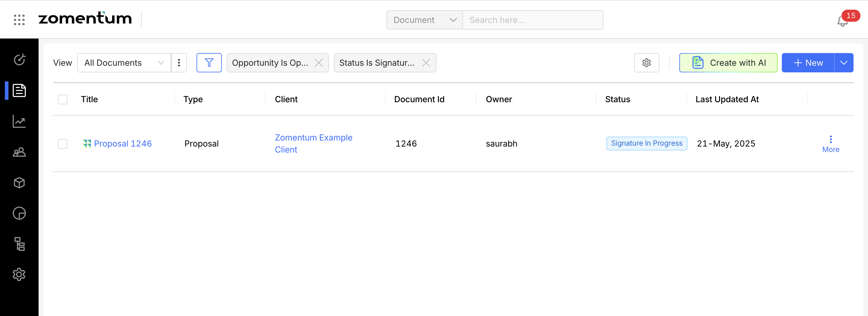This screenshot has width=868, height=316.
Task: Open the sales chart sidebar icon
Action: 19,121
